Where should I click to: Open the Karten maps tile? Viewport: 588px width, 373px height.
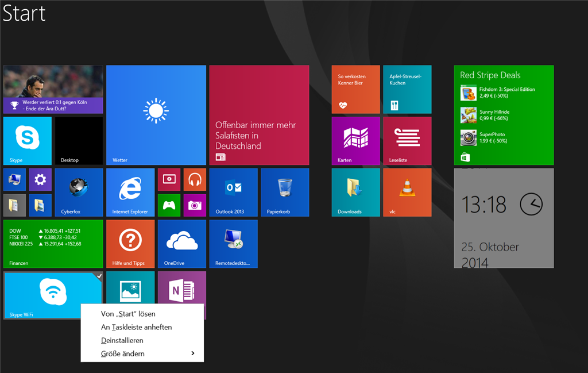click(x=355, y=141)
